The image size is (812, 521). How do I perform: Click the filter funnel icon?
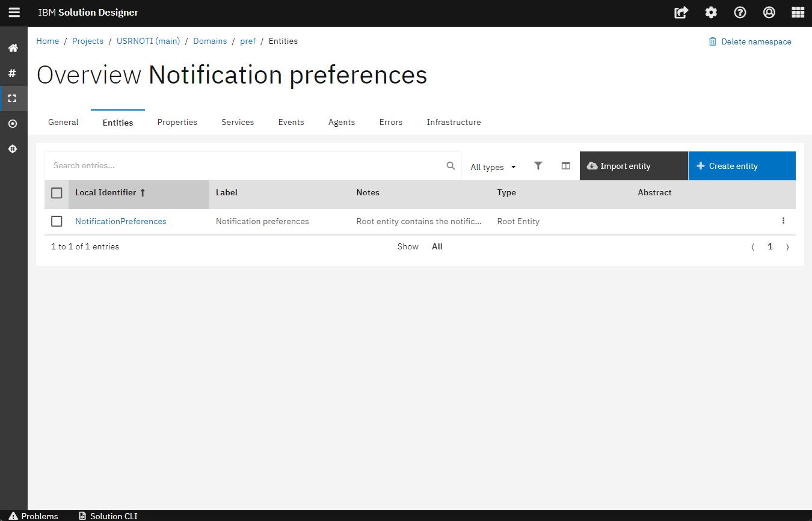tap(538, 166)
